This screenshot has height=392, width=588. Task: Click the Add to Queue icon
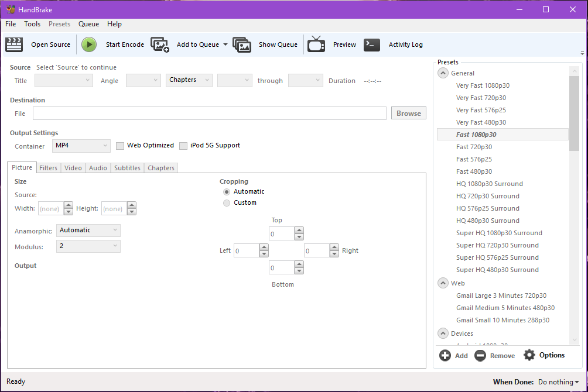click(160, 44)
